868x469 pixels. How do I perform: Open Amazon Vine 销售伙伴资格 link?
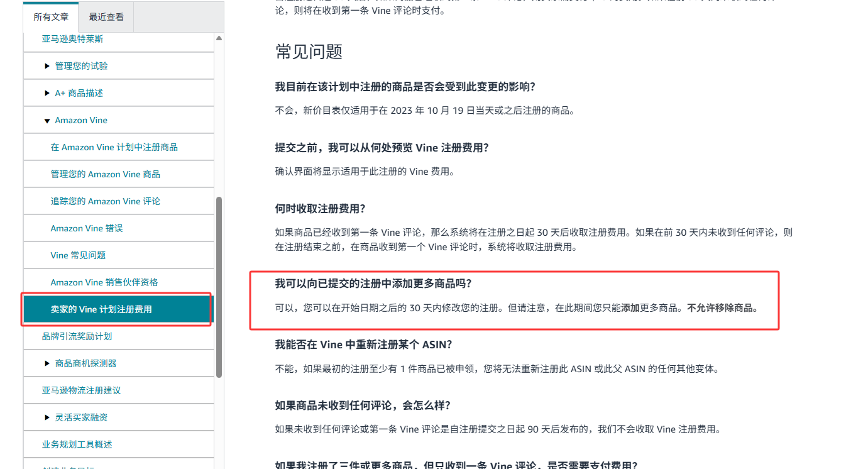[104, 282]
